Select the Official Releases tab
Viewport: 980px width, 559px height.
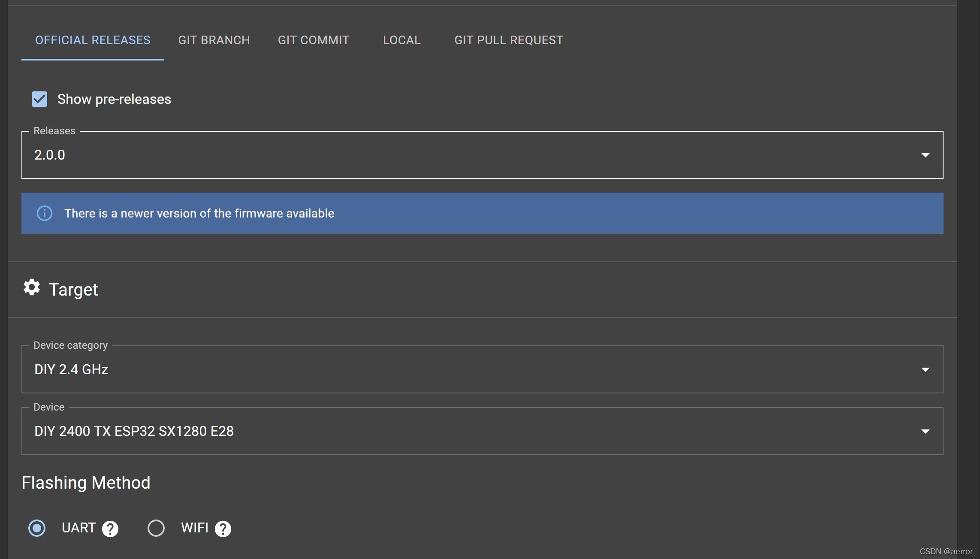pos(93,40)
